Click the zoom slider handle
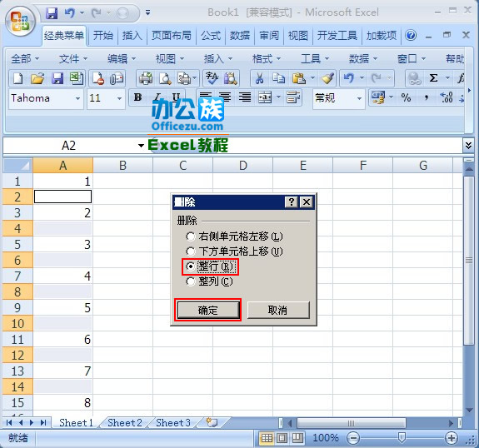 [402, 438]
